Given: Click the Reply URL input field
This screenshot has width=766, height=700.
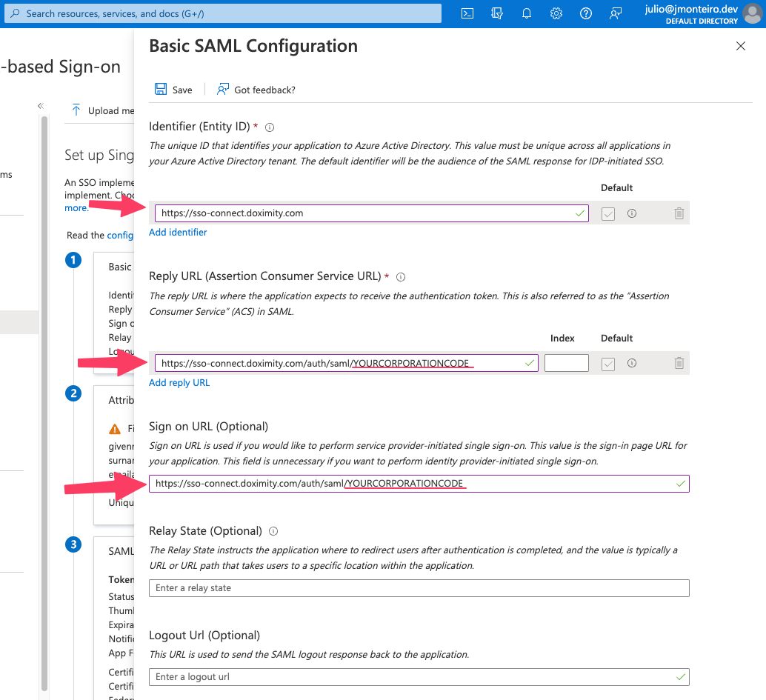Looking at the screenshot, I should point(347,363).
